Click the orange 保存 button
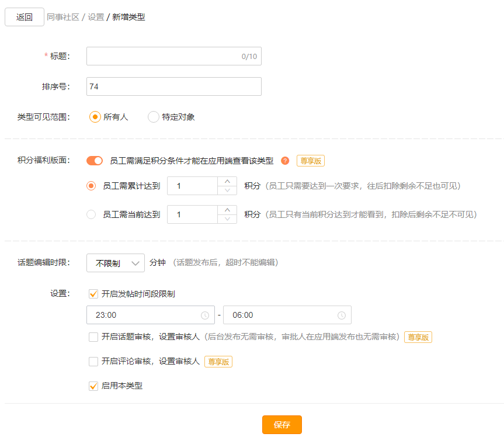 [282, 425]
